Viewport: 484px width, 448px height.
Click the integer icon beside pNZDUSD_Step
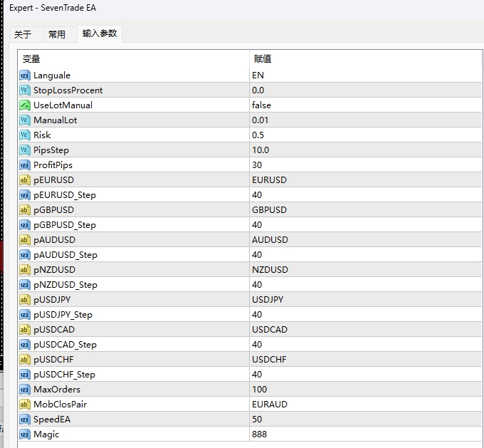click(25, 285)
